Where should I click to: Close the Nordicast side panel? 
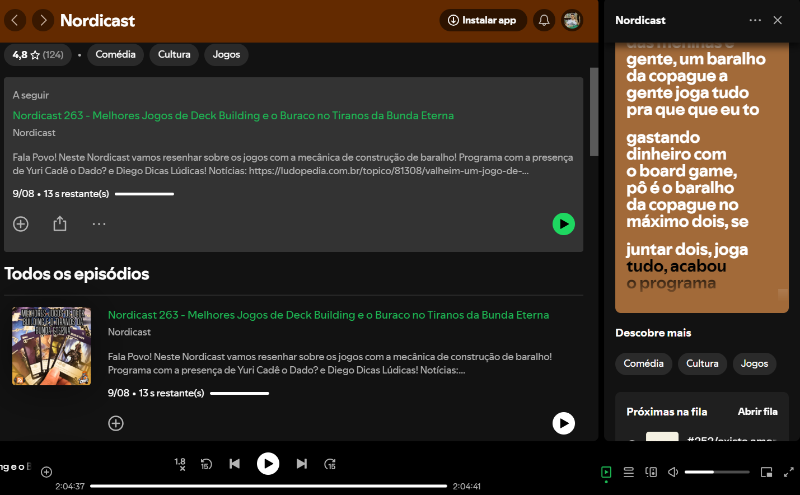tap(778, 20)
